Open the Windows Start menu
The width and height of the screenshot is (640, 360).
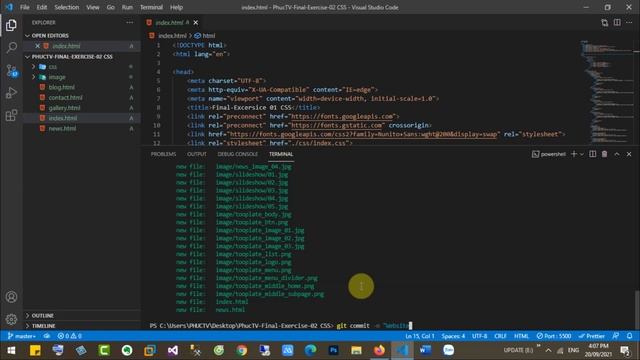click(11, 350)
